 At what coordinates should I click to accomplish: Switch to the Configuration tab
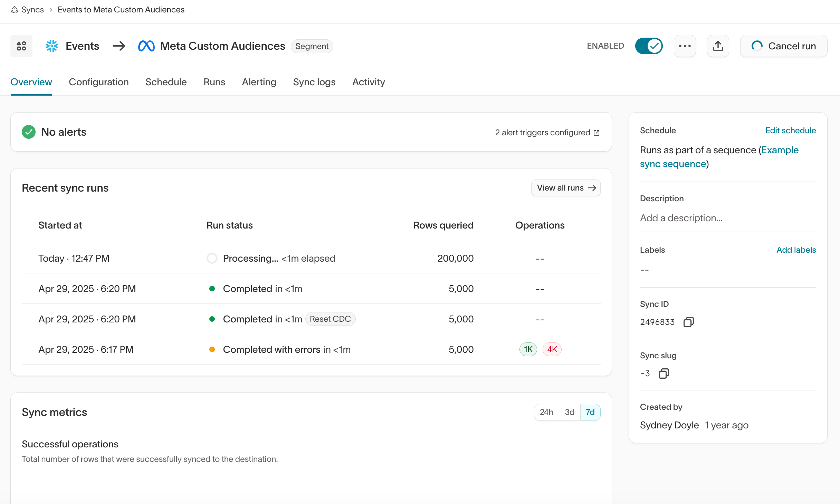99,82
